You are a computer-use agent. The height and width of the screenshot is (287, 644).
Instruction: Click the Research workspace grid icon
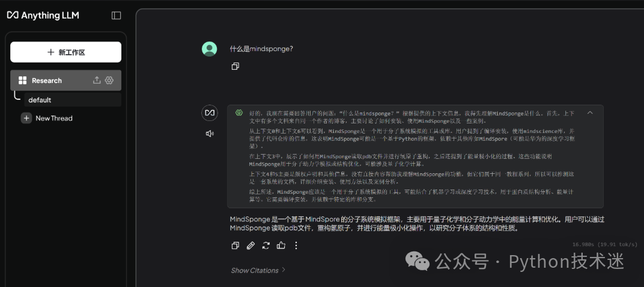point(23,80)
